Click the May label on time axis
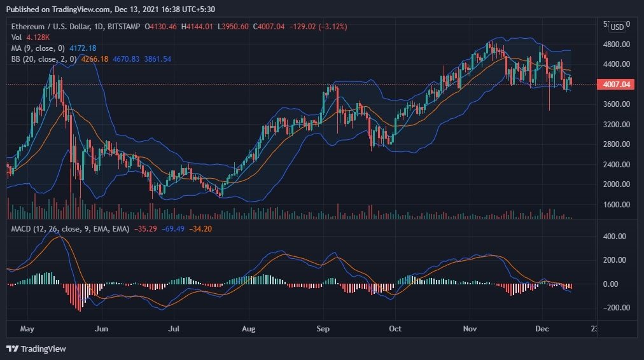This screenshot has height=360, width=644. pyautogui.click(x=27, y=329)
